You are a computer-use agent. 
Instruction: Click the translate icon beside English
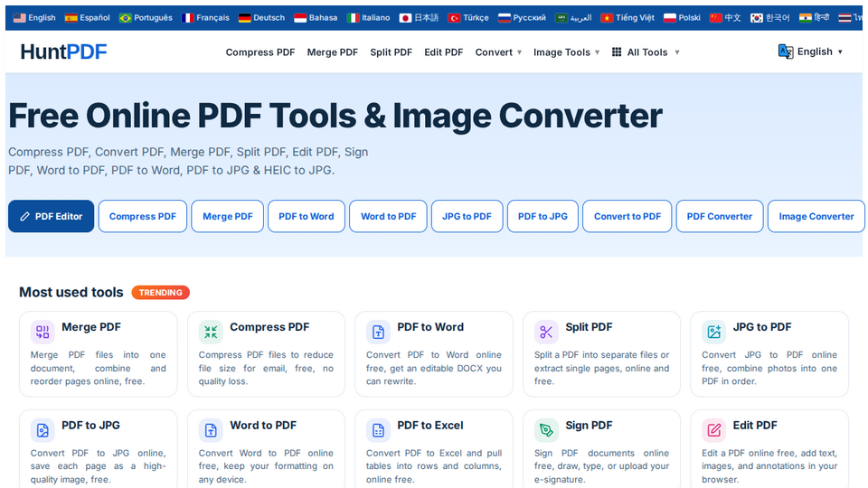[786, 52]
